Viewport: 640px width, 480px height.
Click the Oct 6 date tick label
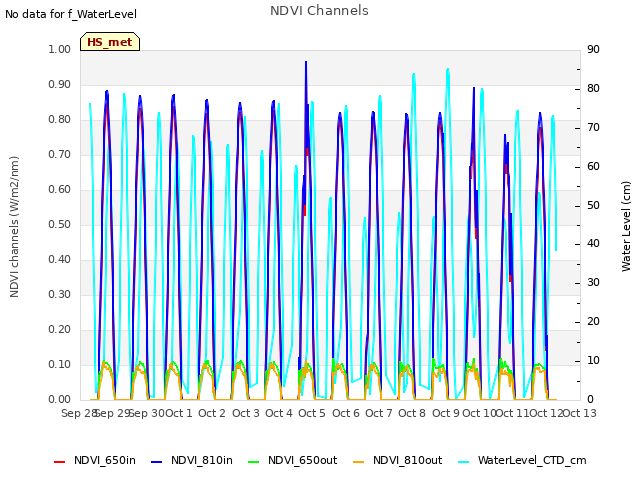click(x=346, y=413)
